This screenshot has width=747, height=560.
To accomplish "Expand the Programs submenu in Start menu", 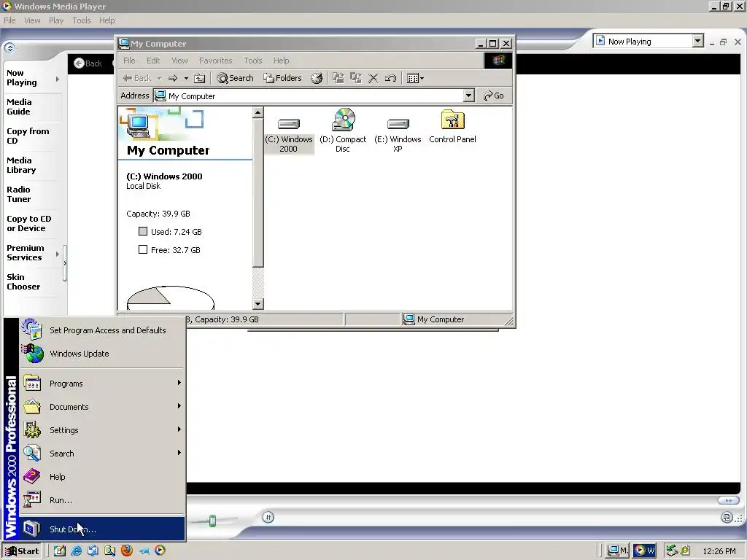I will pos(102,384).
